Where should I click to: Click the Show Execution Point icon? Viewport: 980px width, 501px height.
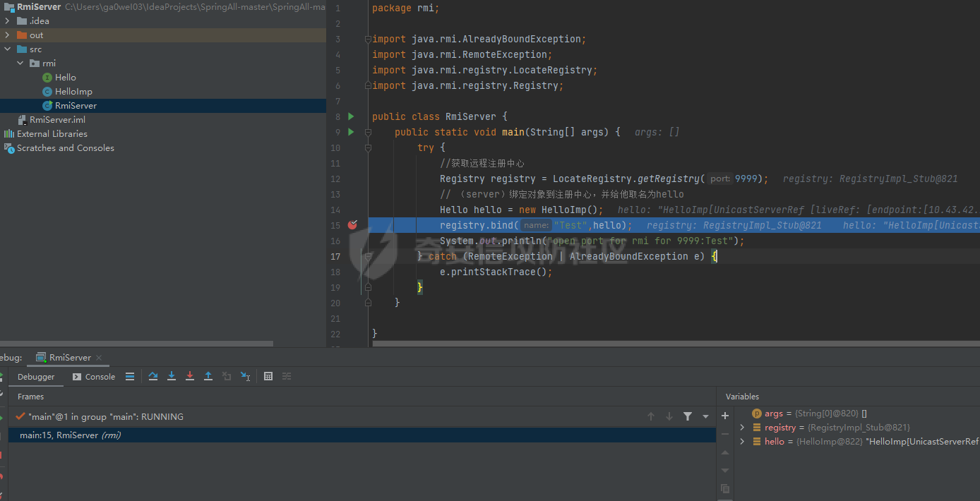[130, 377]
